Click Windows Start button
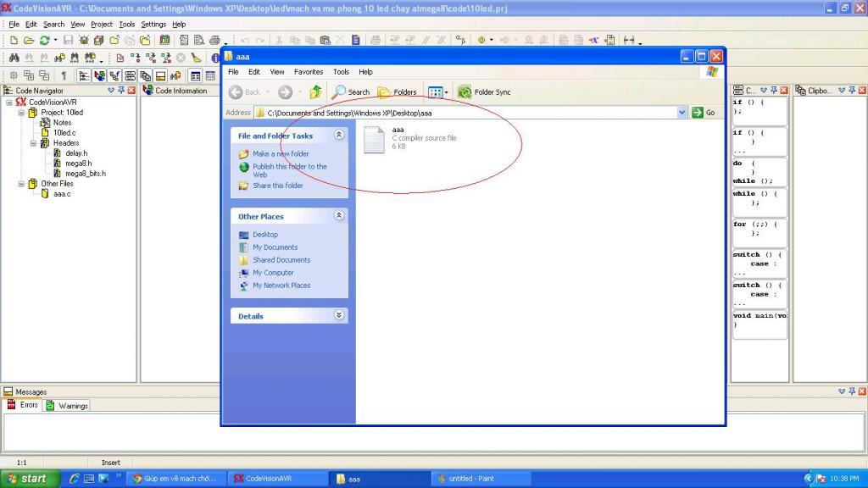This screenshot has height=488, width=868. pyautogui.click(x=30, y=479)
